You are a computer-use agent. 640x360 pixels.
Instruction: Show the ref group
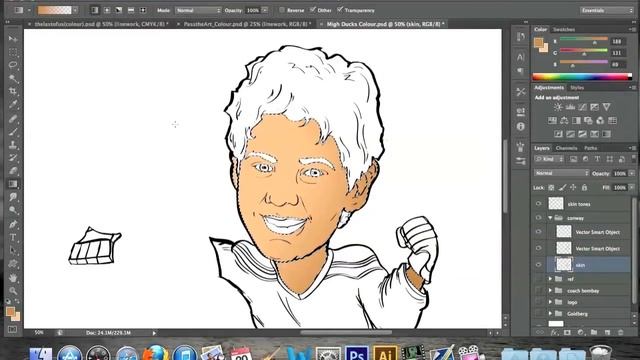(538, 279)
